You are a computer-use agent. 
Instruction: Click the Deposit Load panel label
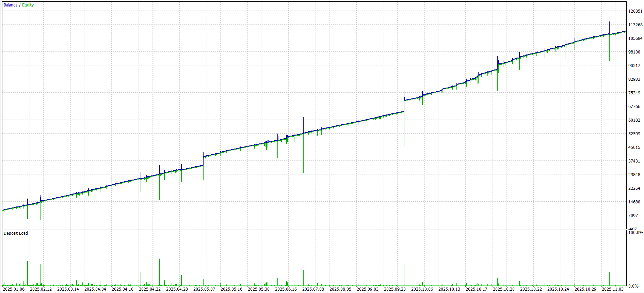[x=16, y=233]
